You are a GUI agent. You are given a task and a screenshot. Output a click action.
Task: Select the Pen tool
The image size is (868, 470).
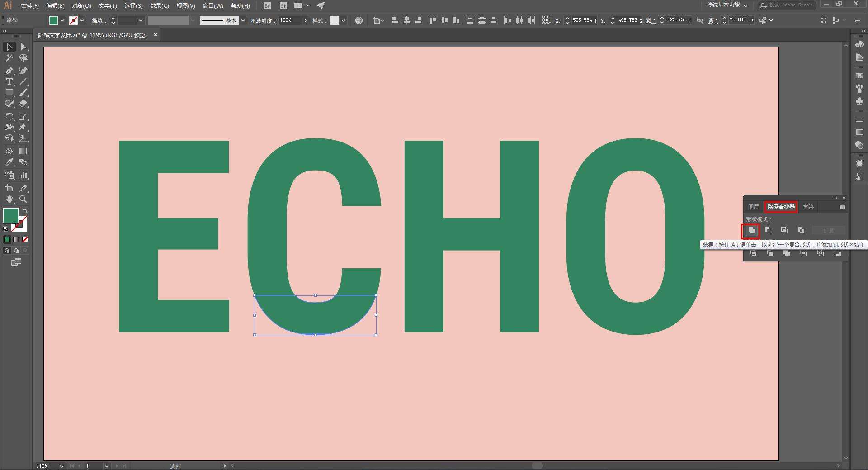[9, 71]
